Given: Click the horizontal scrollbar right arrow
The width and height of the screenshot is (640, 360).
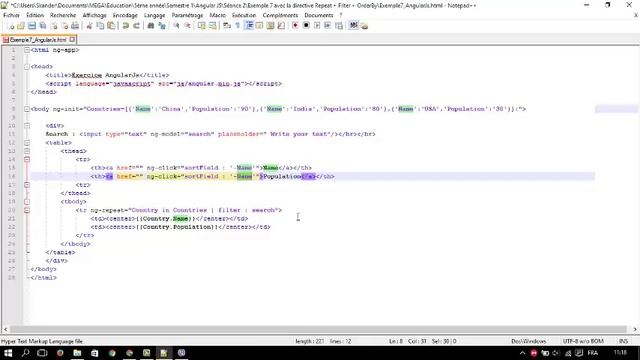Looking at the screenshot, I should [x=635, y=329].
